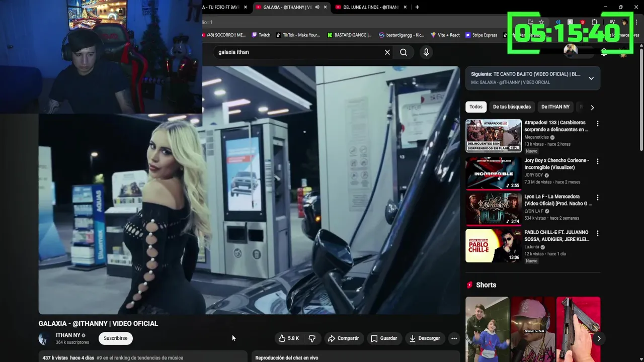Screen dimensions: 644x362
Task: Show more filter chips with right arrow
Action: (592, 107)
